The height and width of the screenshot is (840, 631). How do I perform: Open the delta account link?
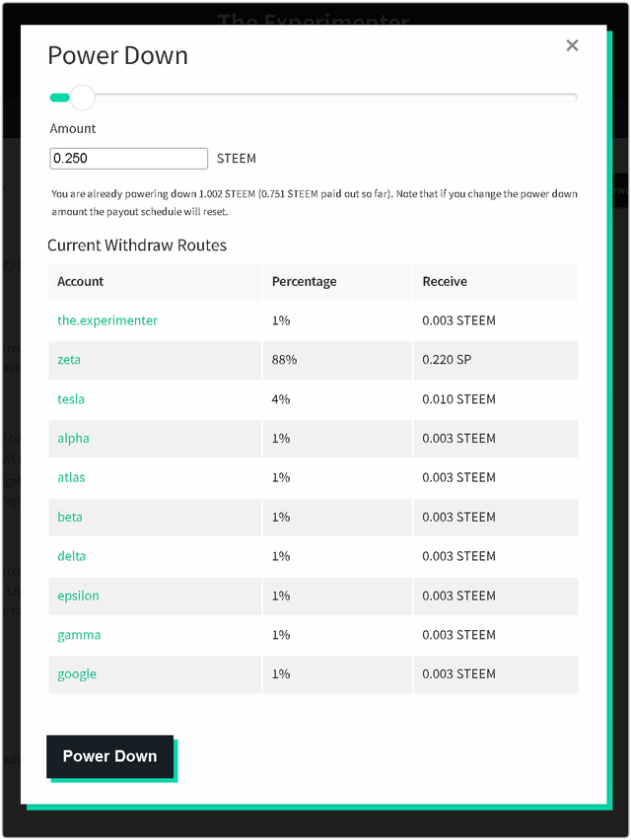point(71,556)
